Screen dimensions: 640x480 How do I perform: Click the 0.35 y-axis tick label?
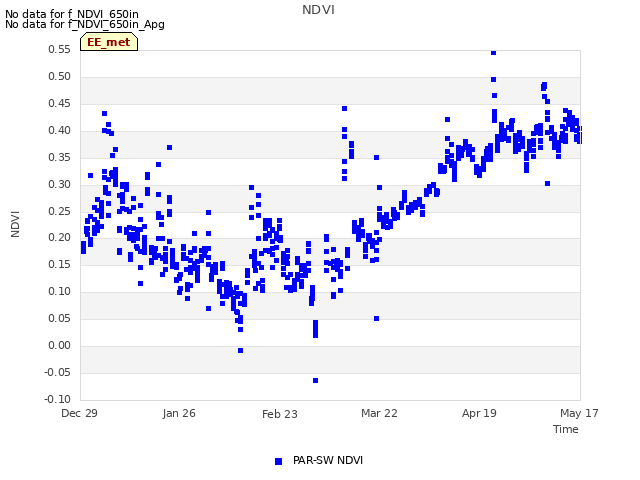[60, 157]
